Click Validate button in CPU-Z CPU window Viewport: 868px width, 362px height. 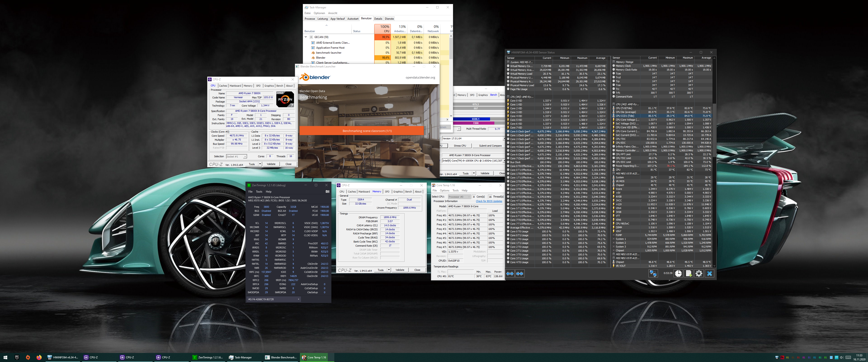(x=271, y=164)
